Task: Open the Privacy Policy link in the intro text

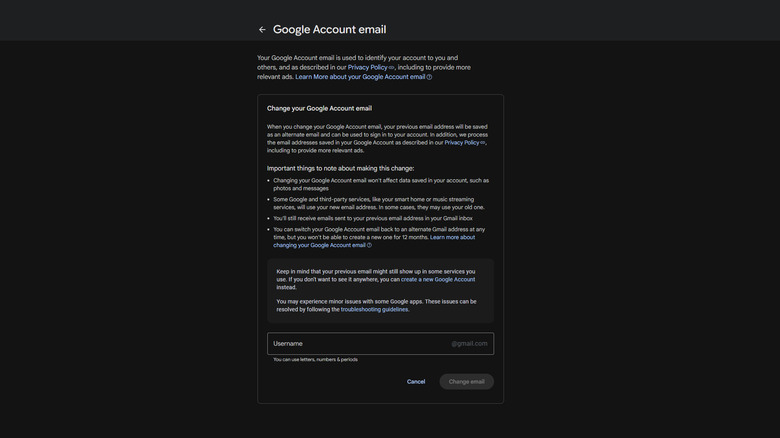Action: click(x=367, y=67)
